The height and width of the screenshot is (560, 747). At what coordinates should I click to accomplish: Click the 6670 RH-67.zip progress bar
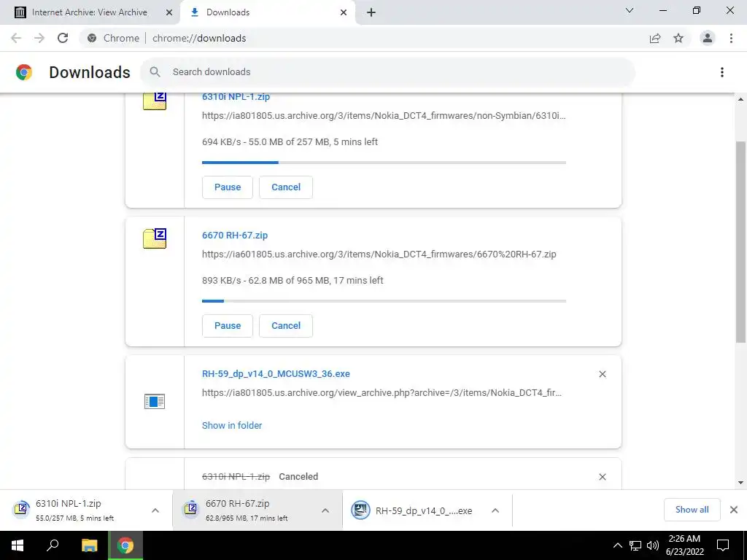click(x=384, y=301)
